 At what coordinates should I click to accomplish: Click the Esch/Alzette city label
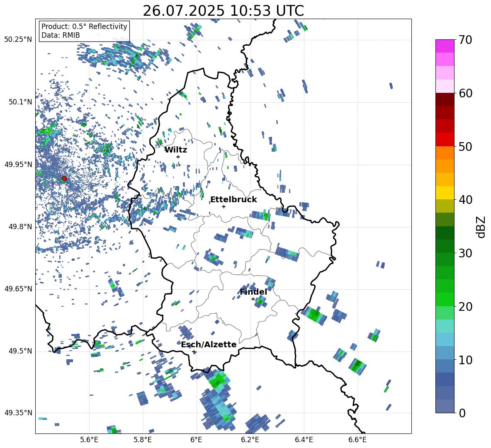click(x=209, y=345)
